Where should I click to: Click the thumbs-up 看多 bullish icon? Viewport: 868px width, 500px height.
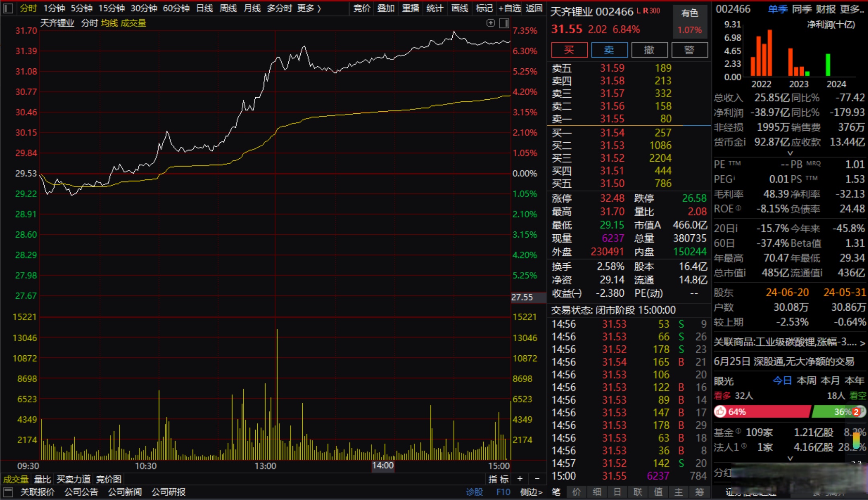pos(721,412)
